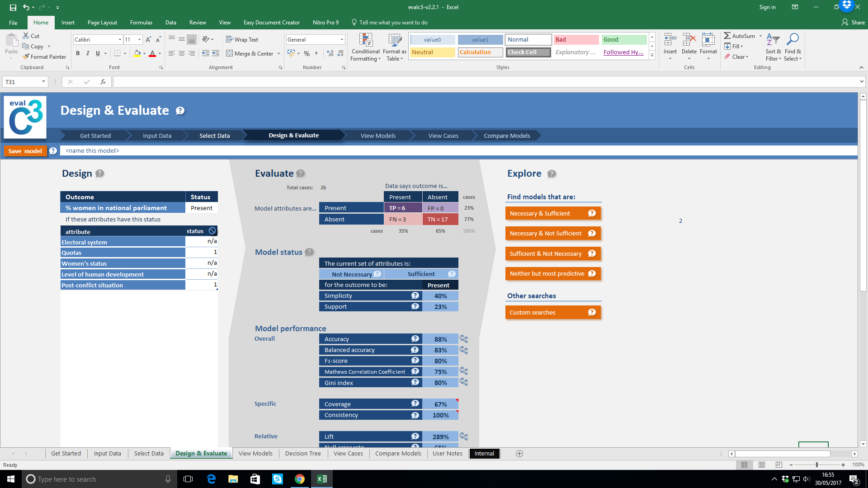The width and height of the screenshot is (868, 488).
Task: Open the font name dropdown
Action: point(120,40)
